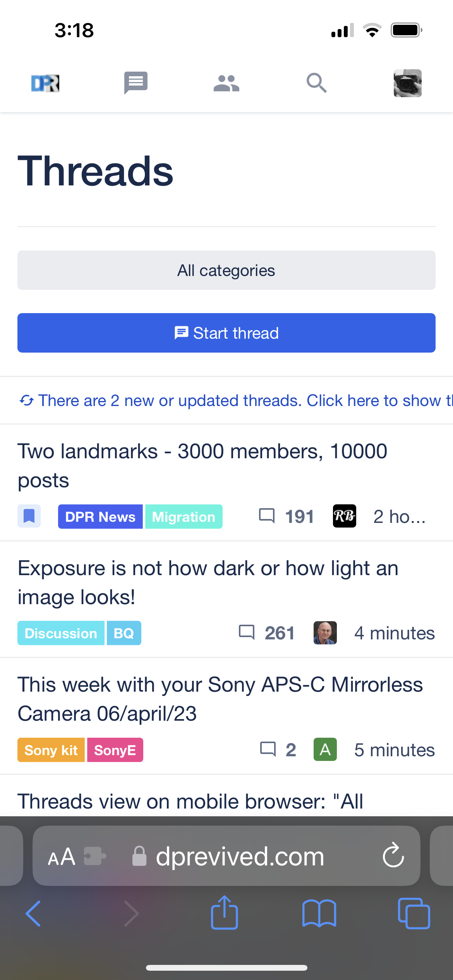Screen dimensions: 453x980
Task: Select the Sony kit tag
Action: click(51, 750)
